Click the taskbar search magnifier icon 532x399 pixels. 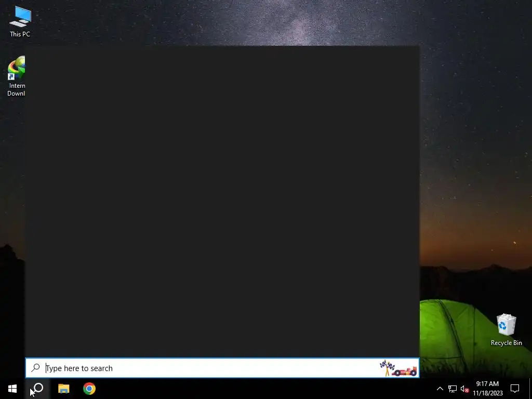[38, 389]
